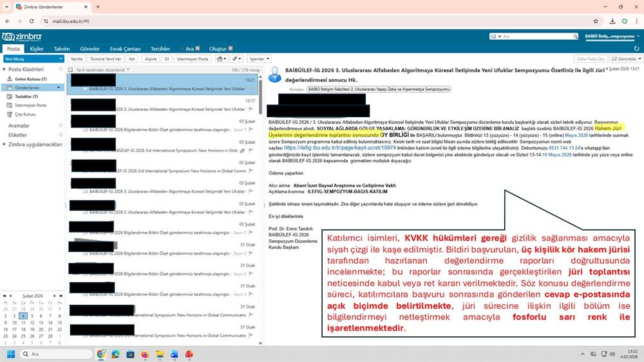This screenshot has width=644, height=362.
Task: Click the Tümüne Yanıt Ver button
Action: (105, 59)
